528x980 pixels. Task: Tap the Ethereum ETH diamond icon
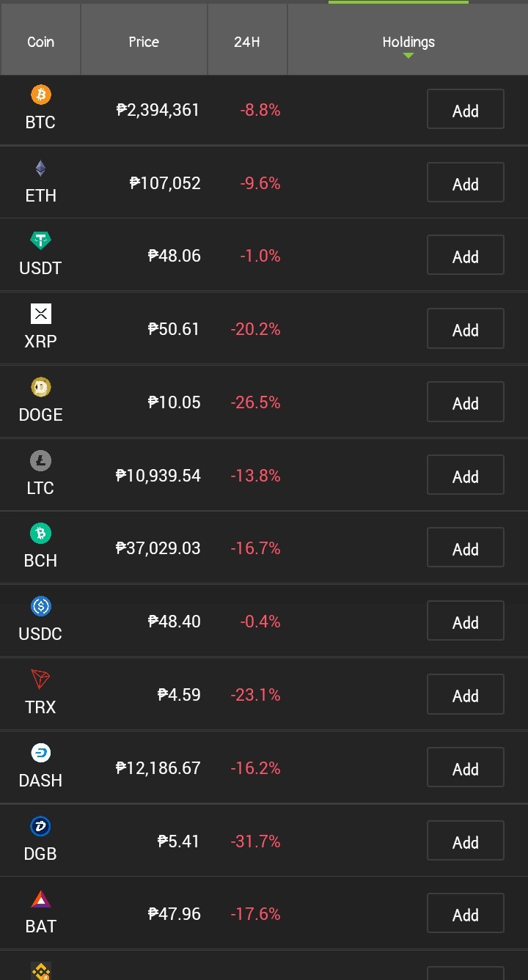pos(41,168)
